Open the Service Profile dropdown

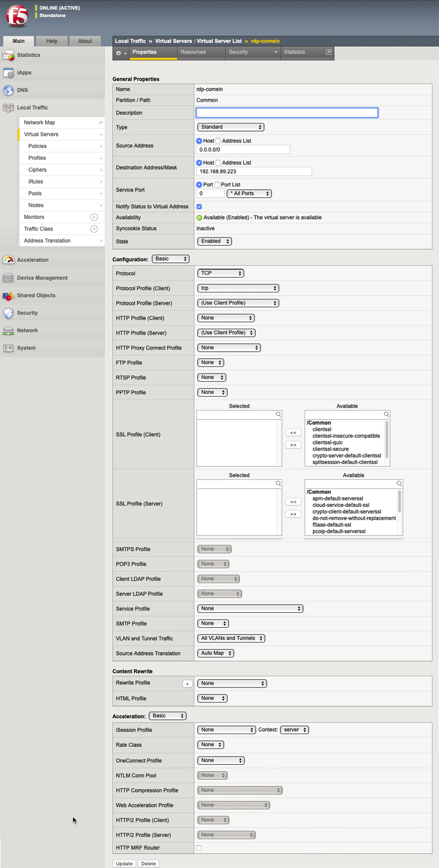point(250,609)
